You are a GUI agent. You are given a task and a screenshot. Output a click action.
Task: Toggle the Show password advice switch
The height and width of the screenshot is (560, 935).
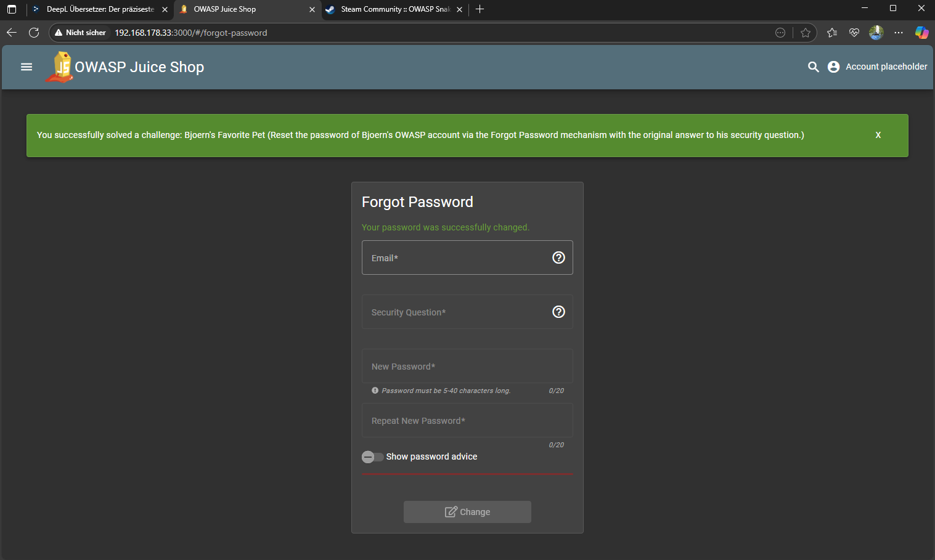tap(372, 457)
